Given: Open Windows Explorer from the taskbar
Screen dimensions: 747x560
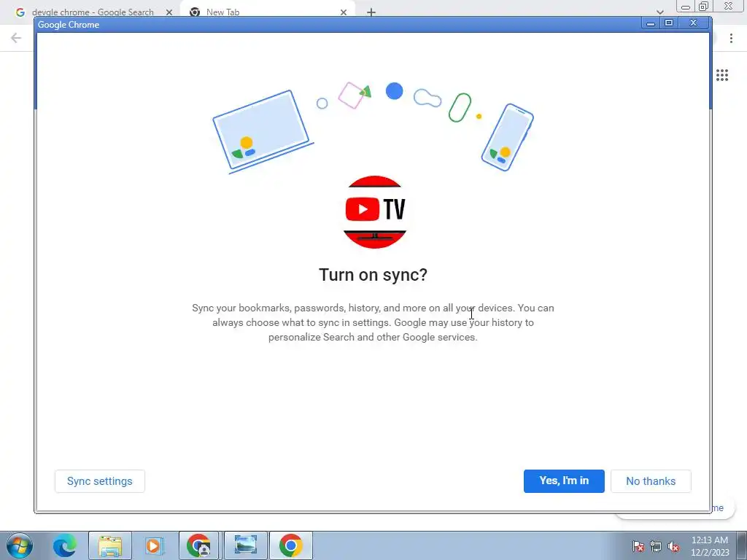Looking at the screenshot, I should [x=110, y=545].
